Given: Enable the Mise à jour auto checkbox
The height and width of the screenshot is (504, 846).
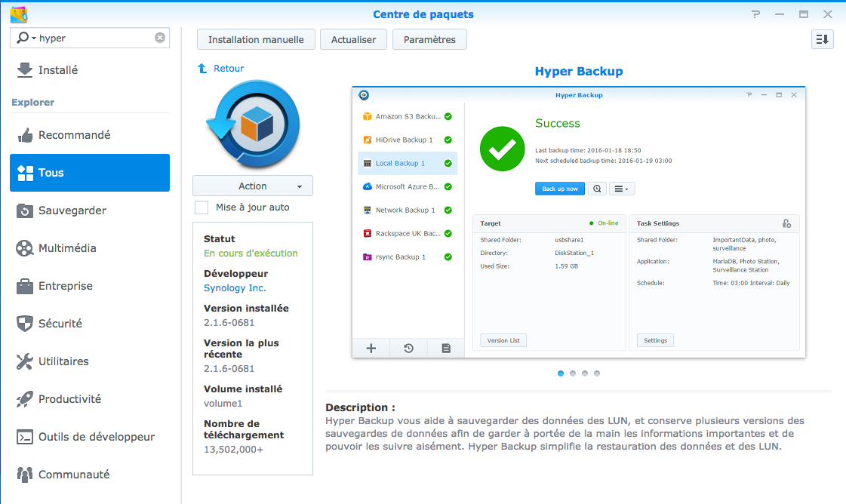Looking at the screenshot, I should pyautogui.click(x=202, y=207).
